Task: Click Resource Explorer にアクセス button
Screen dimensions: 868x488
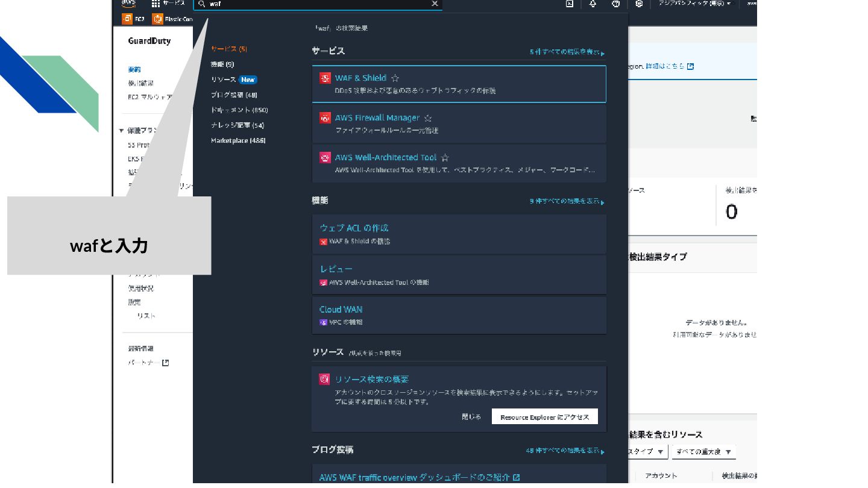Action: click(545, 417)
